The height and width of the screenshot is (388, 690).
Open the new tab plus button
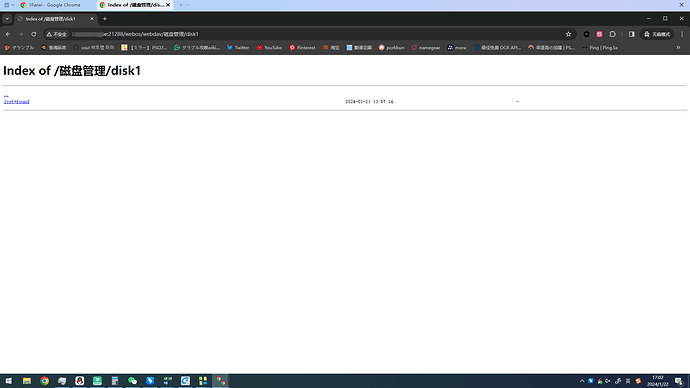[105, 19]
